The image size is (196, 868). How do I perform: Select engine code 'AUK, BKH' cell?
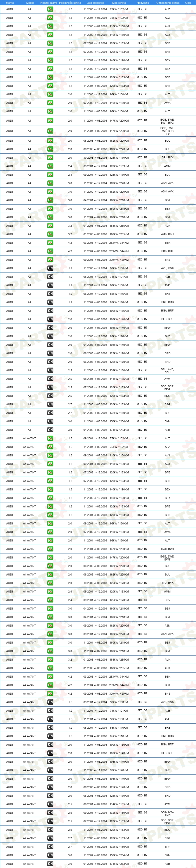(x=167, y=234)
